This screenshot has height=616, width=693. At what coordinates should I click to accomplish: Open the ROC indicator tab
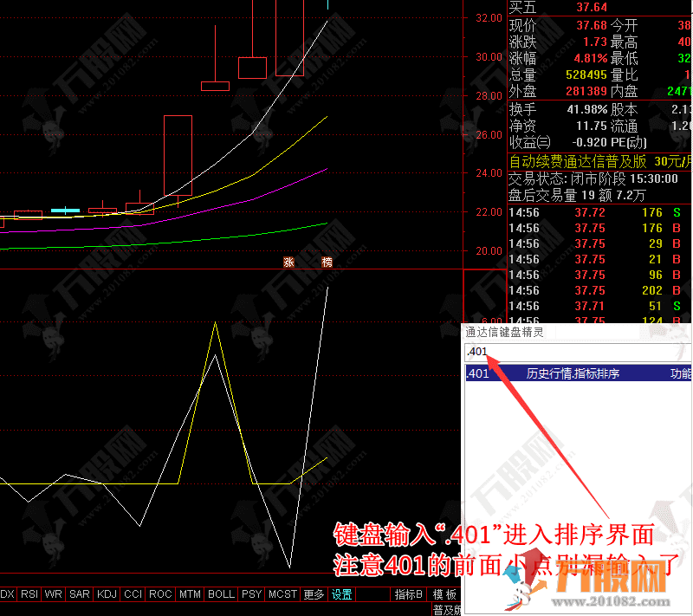click(160, 594)
